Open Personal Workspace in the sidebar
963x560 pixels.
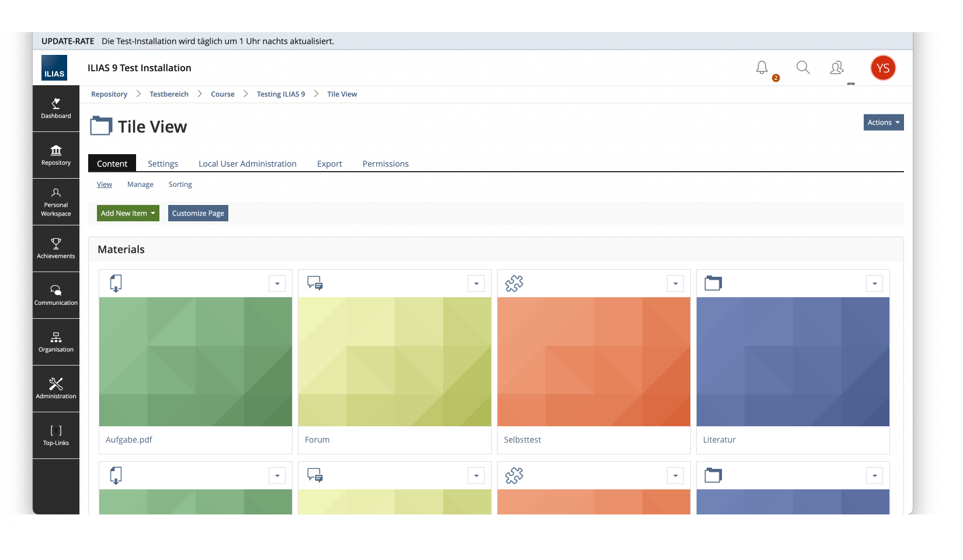(x=56, y=202)
